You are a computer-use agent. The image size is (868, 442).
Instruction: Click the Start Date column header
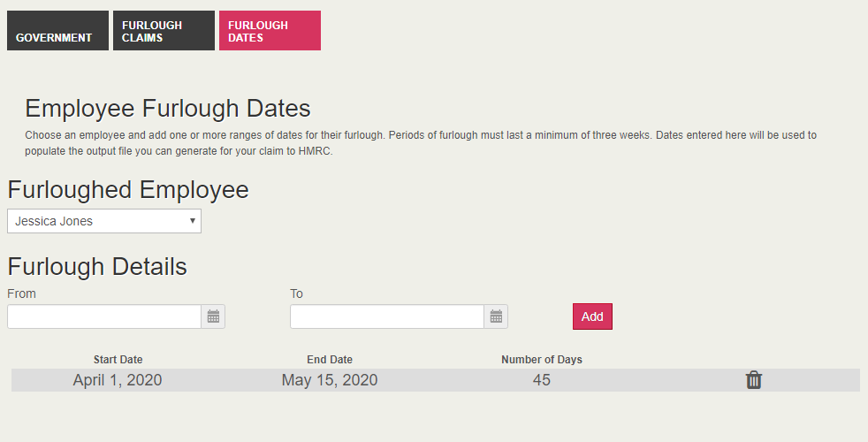tap(118, 360)
